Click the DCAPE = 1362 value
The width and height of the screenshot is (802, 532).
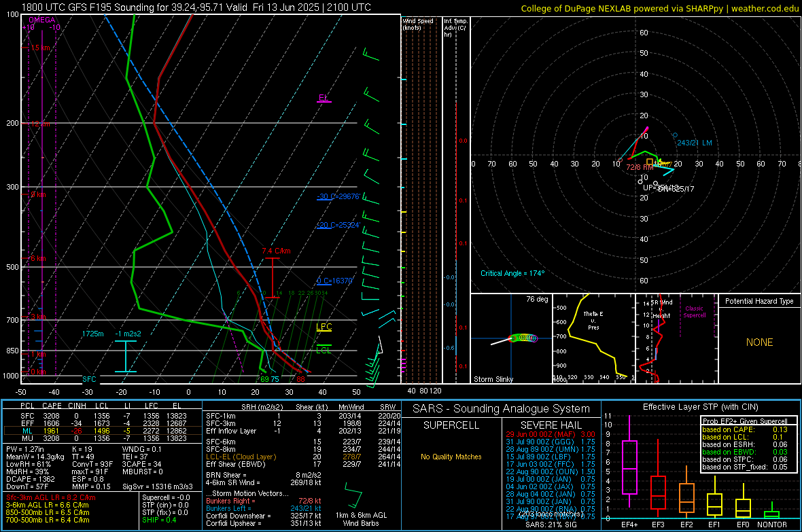coord(30,479)
